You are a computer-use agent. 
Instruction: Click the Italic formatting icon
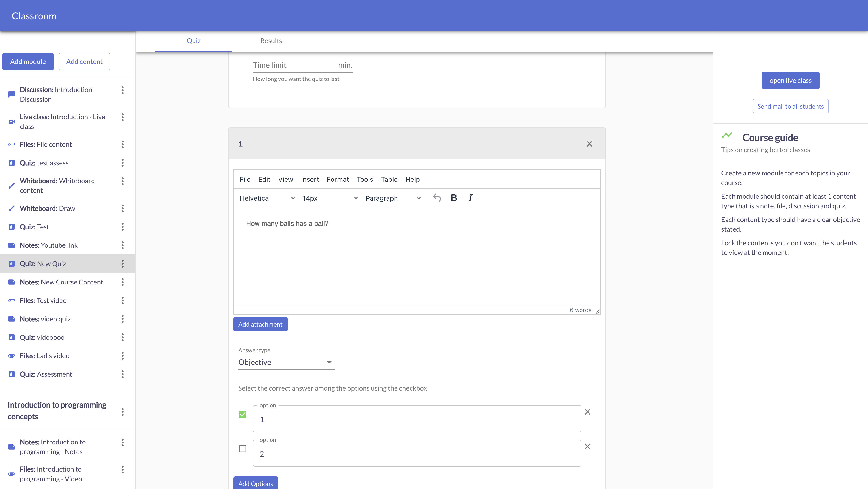tap(470, 198)
